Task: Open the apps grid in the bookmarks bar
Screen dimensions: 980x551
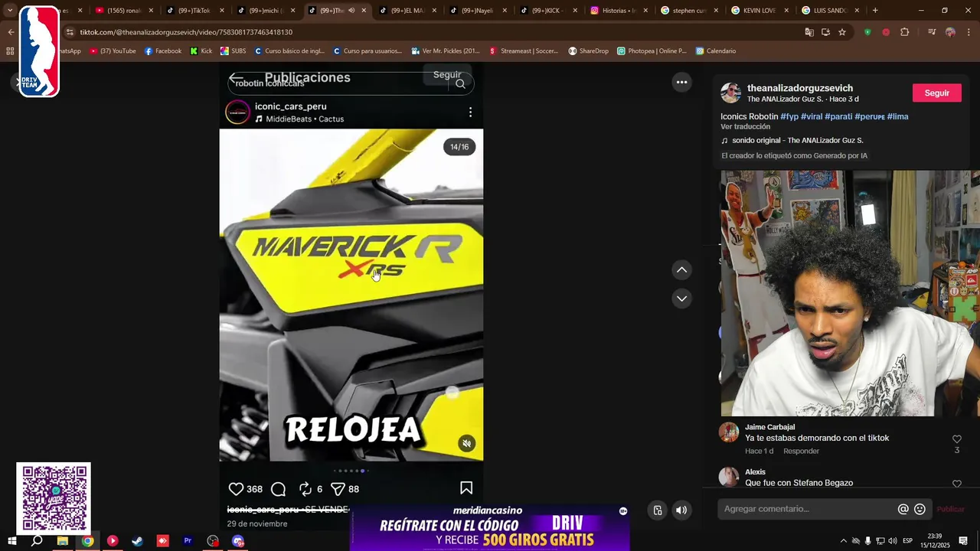Action: pyautogui.click(x=10, y=51)
